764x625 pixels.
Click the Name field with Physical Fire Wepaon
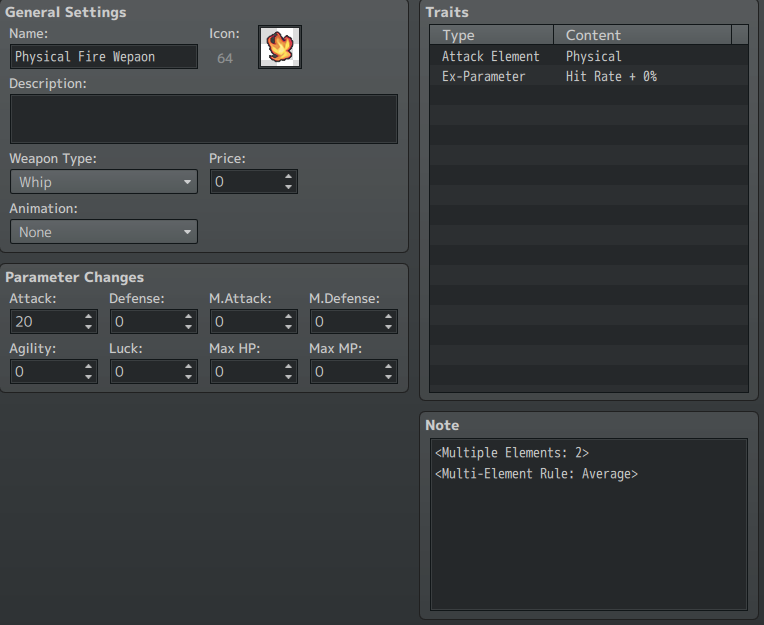click(104, 57)
